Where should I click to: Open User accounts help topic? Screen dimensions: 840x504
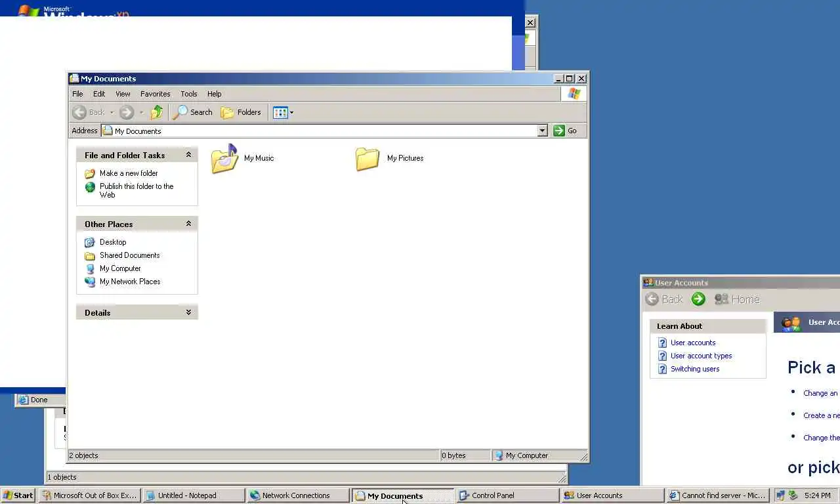click(x=693, y=343)
